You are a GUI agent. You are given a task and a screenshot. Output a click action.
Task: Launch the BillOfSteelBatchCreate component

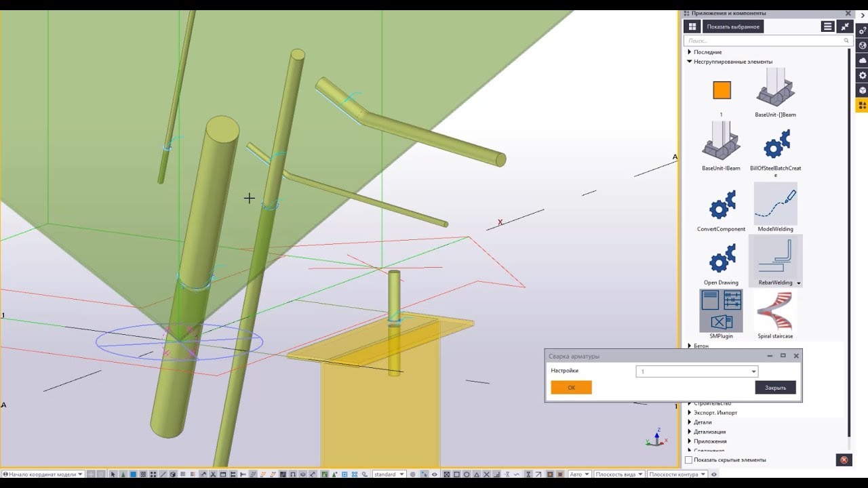775,145
